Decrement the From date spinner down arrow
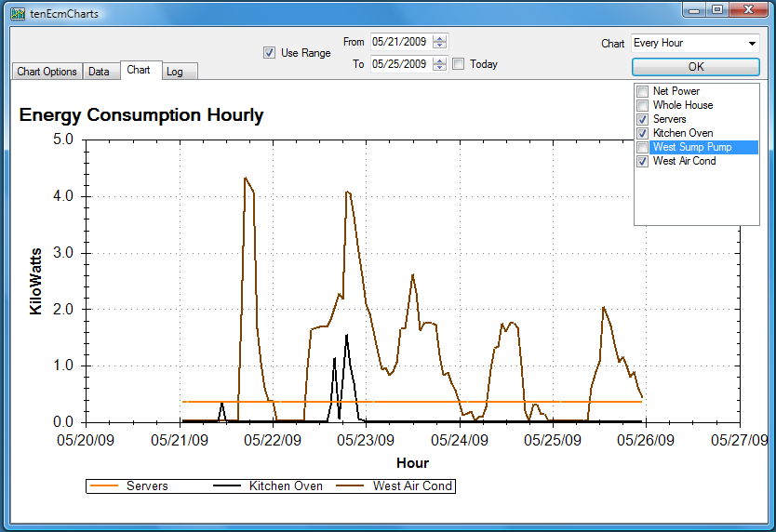This screenshot has width=776, height=532. (439, 45)
